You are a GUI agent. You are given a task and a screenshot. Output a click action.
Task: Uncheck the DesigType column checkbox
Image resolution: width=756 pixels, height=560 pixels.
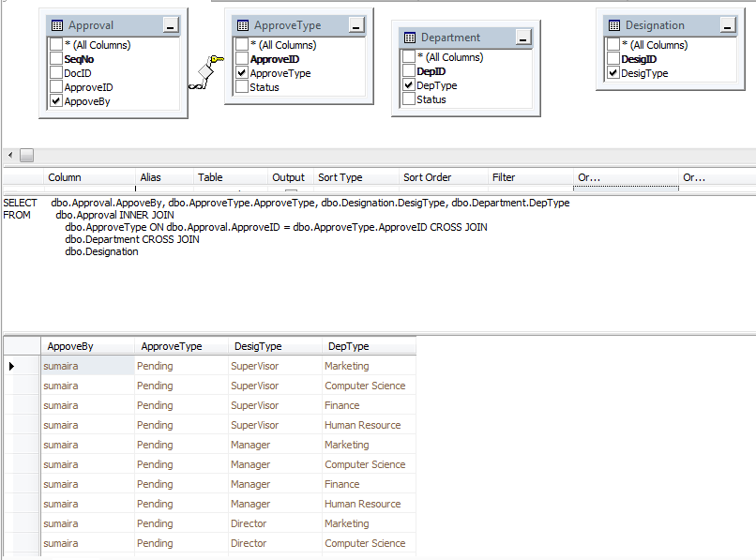click(613, 73)
